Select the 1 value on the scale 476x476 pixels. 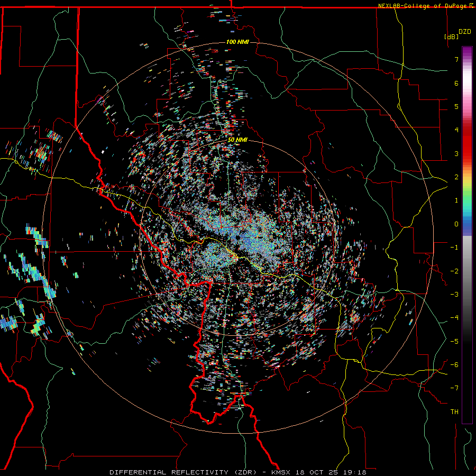[x=456, y=200]
